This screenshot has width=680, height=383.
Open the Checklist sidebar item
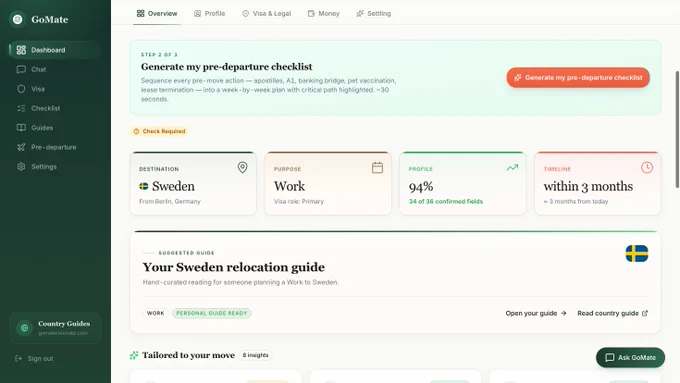point(55,108)
